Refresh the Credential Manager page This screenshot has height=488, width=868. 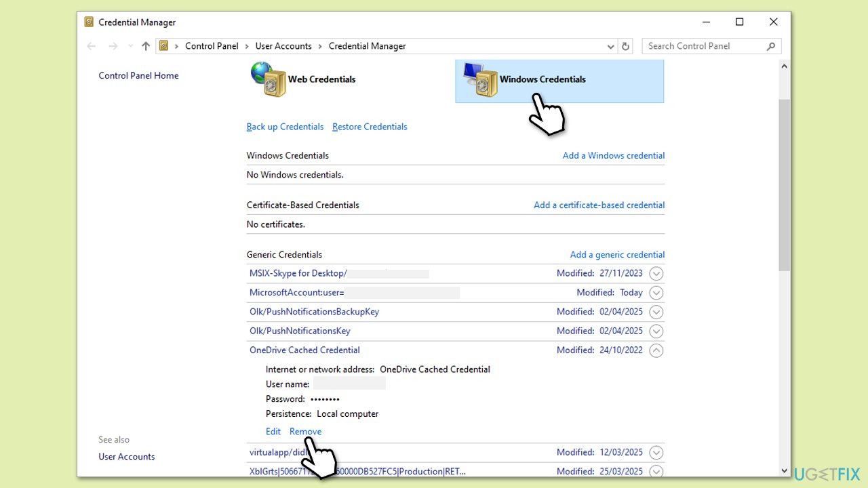tap(625, 46)
